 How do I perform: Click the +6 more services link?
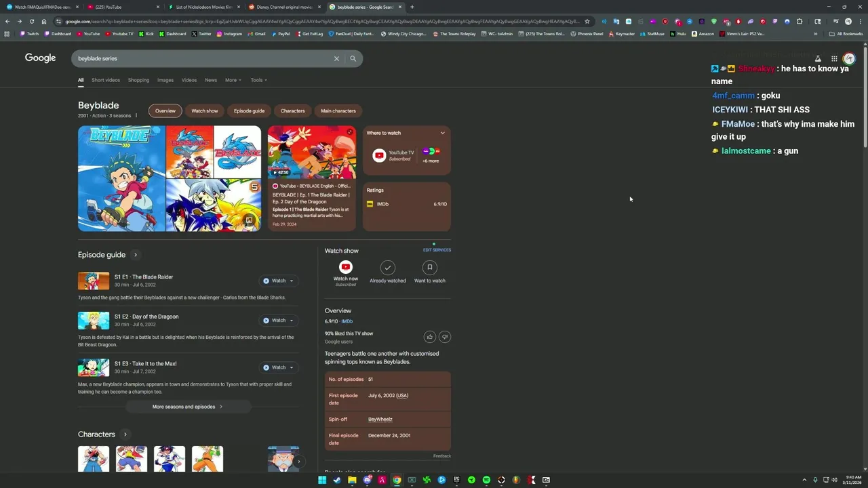pos(431,161)
